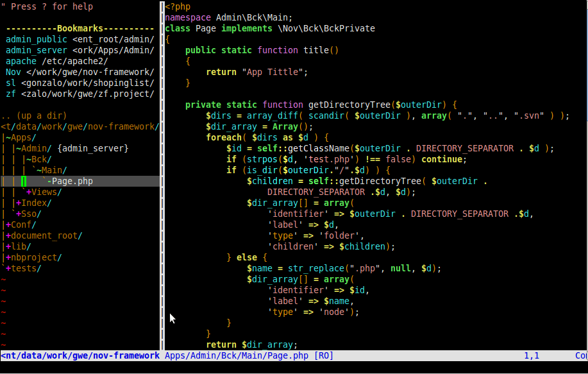Collapse the Bck/ folder
The image size is (588, 374).
39,159
